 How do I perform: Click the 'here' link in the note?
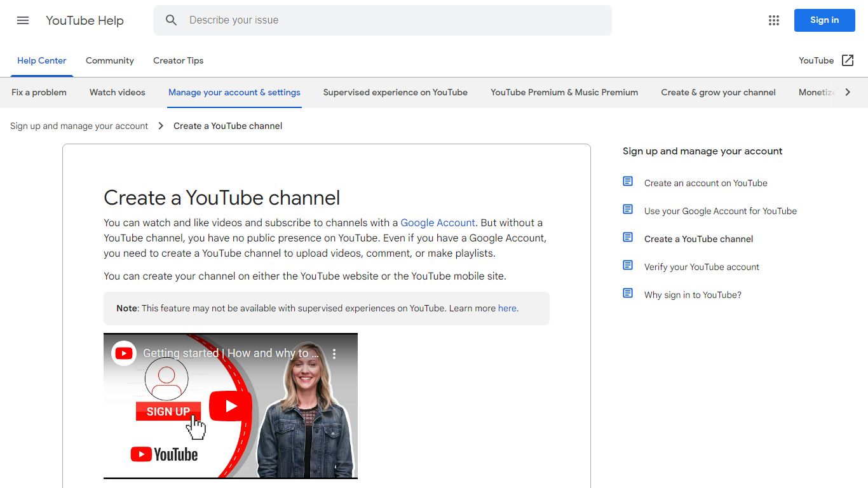pos(507,308)
